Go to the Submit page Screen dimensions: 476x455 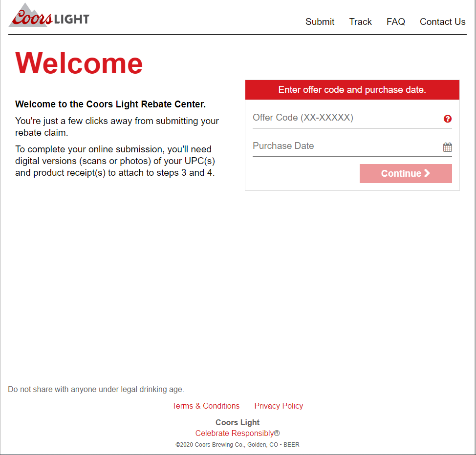[x=320, y=22]
